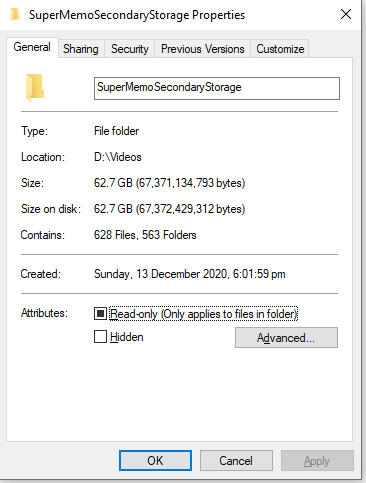Screen dimensions: 366x483
Task: Open the Security tab
Action: [129, 49]
